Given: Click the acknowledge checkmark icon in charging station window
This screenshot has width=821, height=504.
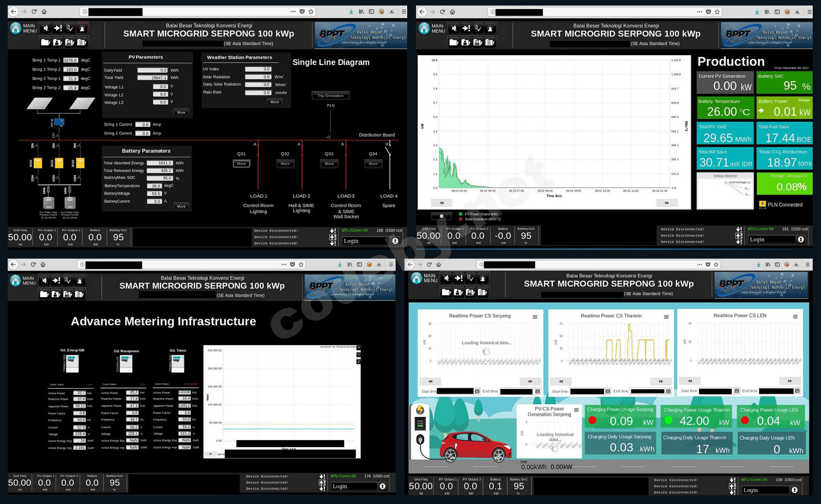Looking at the screenshot, I should pyautogui.click(x=471, y=278).
